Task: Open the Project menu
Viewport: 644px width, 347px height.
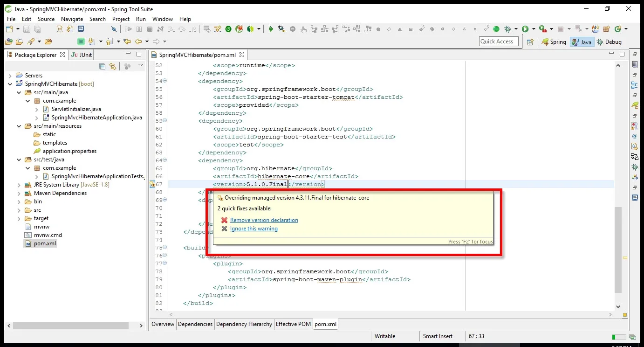Action: [x=121, y=19]
